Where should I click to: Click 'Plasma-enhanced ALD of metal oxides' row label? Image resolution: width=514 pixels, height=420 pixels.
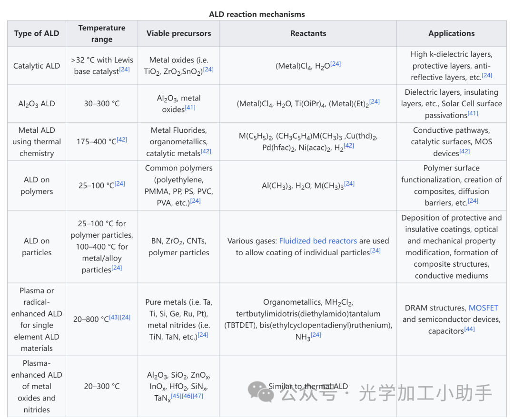(37, 386)
